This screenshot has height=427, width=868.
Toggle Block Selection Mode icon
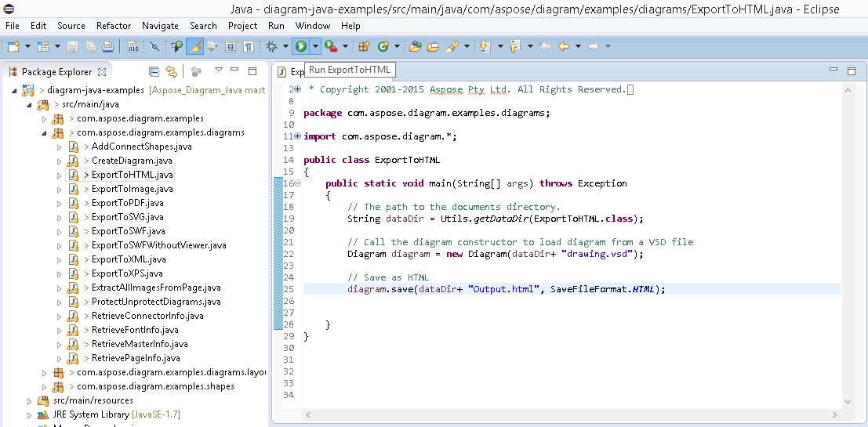(231, 46)
